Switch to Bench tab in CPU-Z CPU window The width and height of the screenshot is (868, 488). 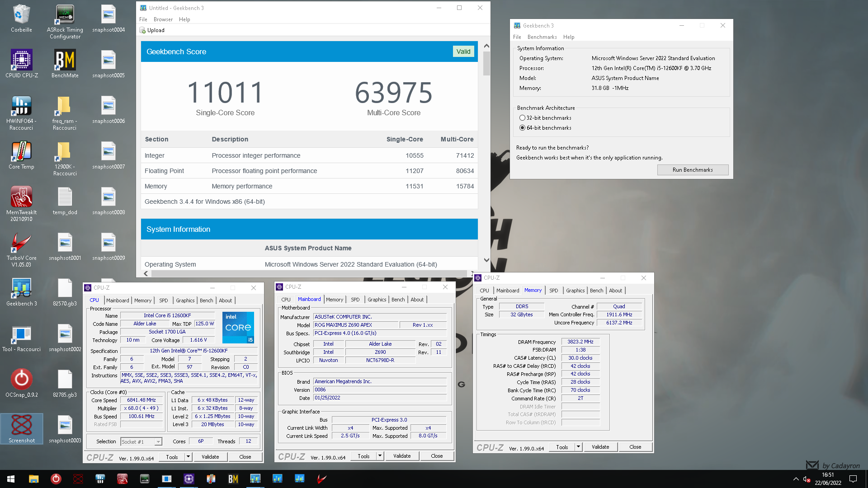206,300
